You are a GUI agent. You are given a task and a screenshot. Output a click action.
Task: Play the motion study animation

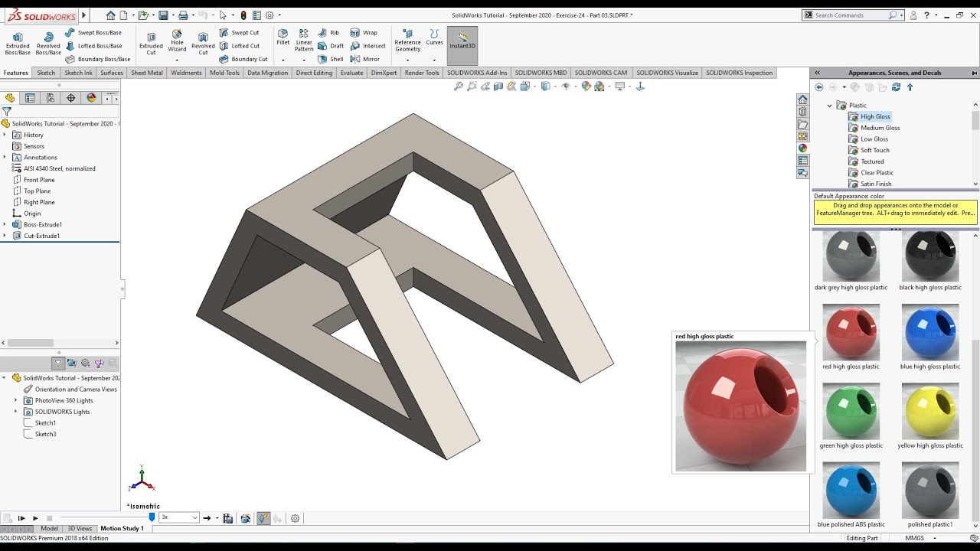click(x=35, y=518)
